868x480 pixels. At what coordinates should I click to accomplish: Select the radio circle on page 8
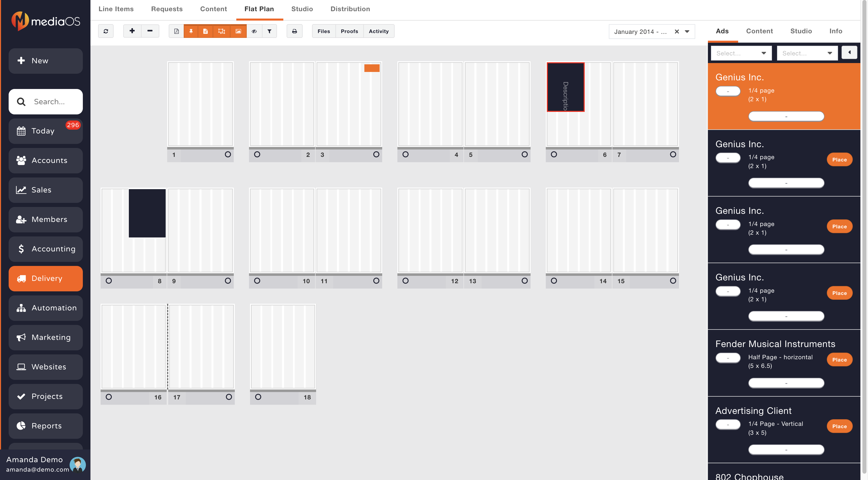click(x=109, y=281)
